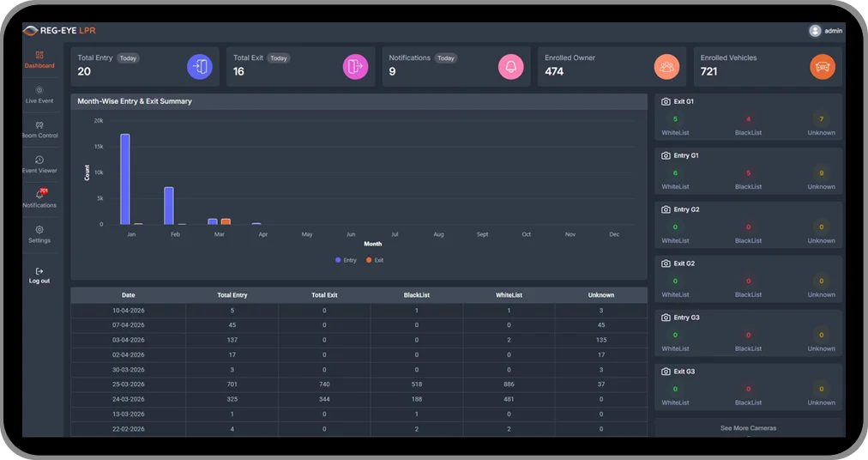The height and width of the screenshot is (460, 868).
Task: Open the admin user menu
Action: 825,31
